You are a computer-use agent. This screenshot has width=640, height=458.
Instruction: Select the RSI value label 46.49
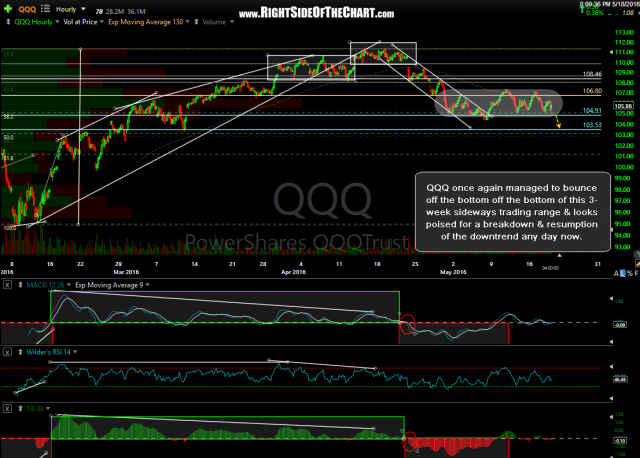[x=620, y=380]
